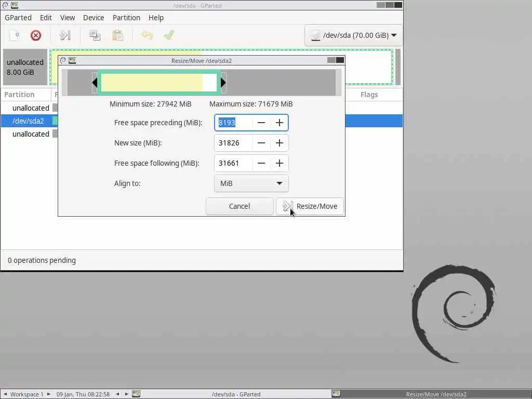Click the unallocated 8.00 GiB block in disk map
The width and height of the screenshot is (532, 399).
pyautogui.click(x=25, y=67)
